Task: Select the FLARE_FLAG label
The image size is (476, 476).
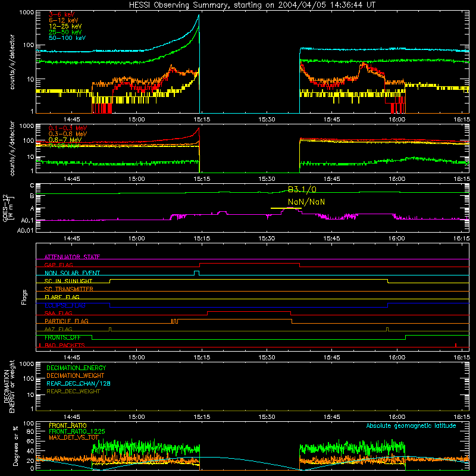Action: click(62, 297)
